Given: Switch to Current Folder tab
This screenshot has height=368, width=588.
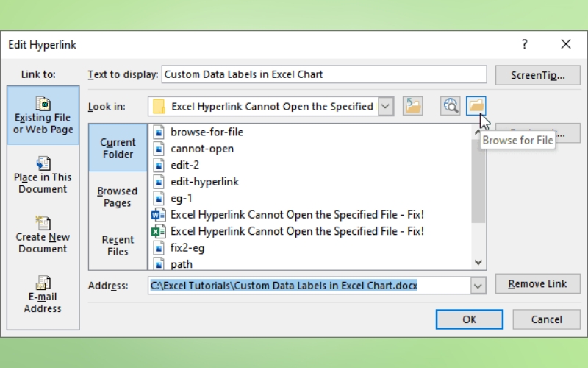Looking at the screenshot, I should coord(118,148).
